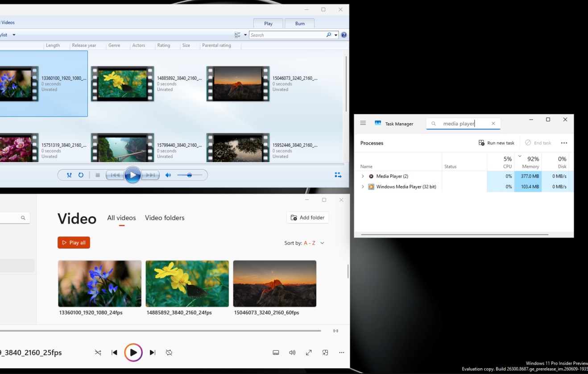The width and height of the screenshot is (588, 374).
Task: Open 13360100_1920_1080_24fps blue flower video
Action: tap(99, 283)
